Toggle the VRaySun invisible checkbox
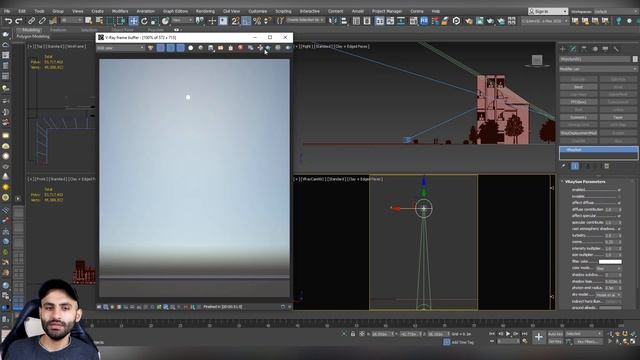Screen dimensions: 640x360 pos(619,196)
